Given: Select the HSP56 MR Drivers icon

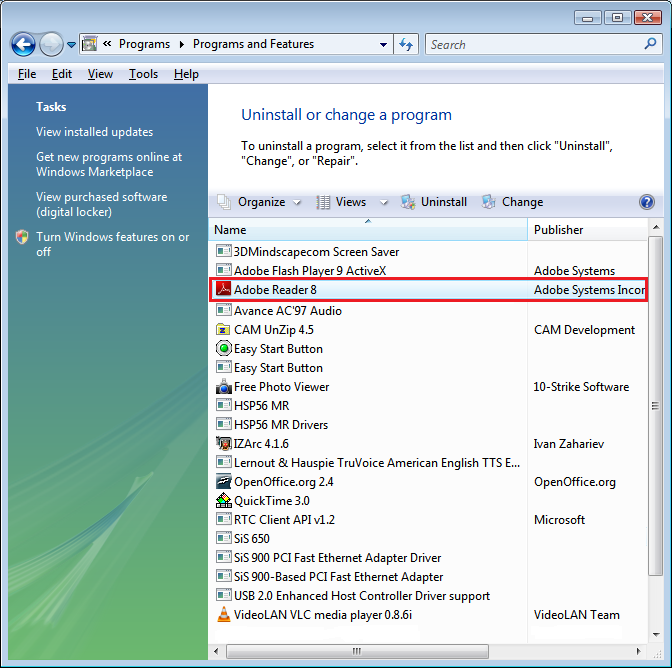Looking at the screenshot, I should pyautogui.click(x=223, y=425).
